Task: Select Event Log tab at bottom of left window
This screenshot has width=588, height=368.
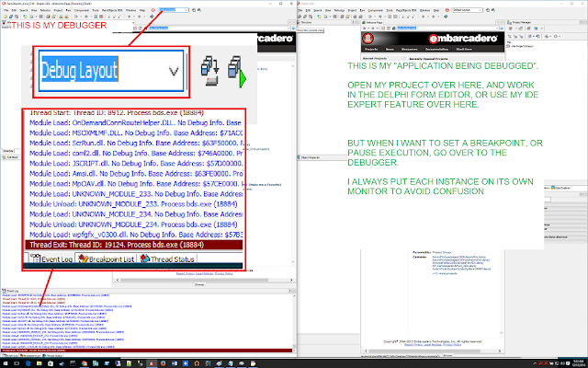Action: click(10, 355)
